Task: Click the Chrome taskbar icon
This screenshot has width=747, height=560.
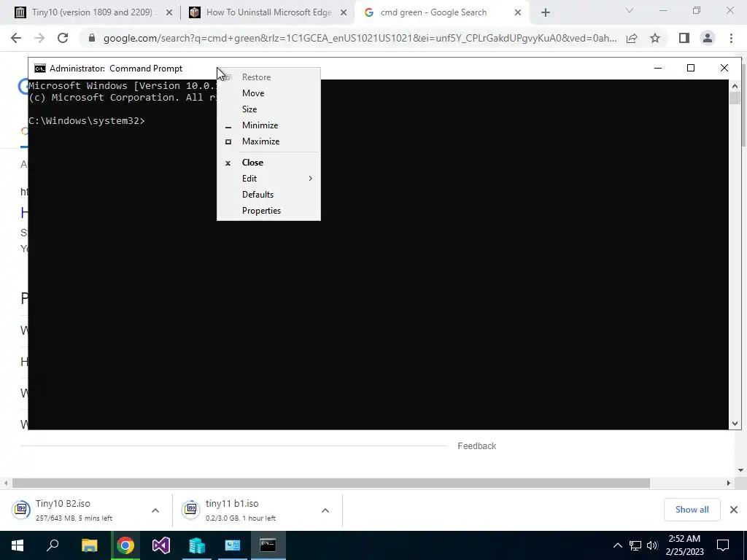Action: point(125,545)
